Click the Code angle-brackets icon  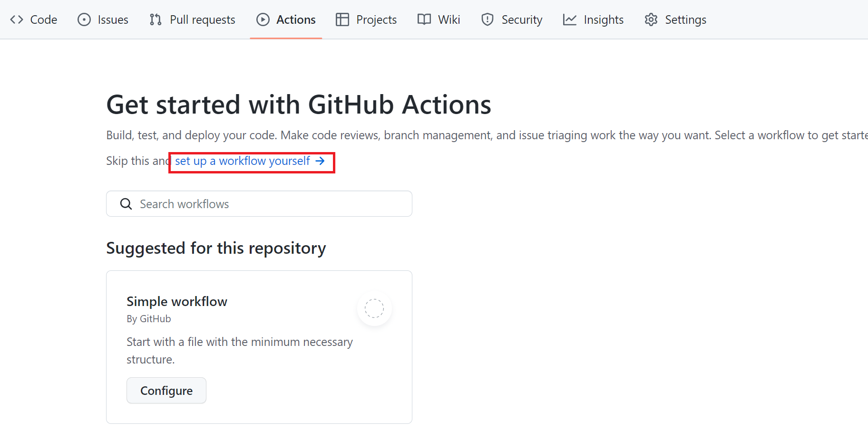pyautogui.click(x=17, y=19)
